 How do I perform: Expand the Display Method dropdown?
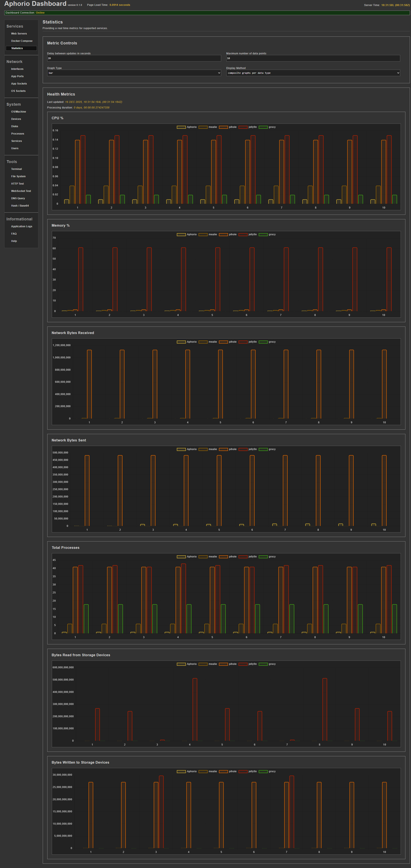point(313,73)
